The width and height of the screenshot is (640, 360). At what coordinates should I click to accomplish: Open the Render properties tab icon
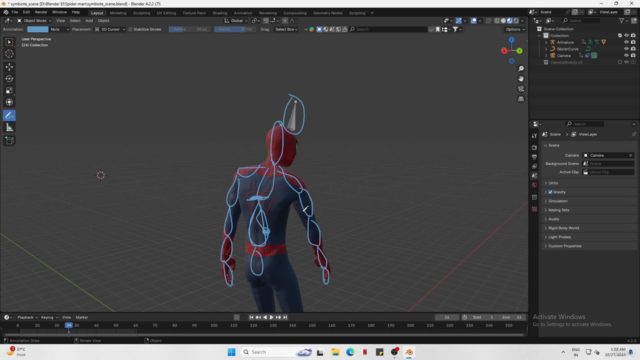point(534,147)
